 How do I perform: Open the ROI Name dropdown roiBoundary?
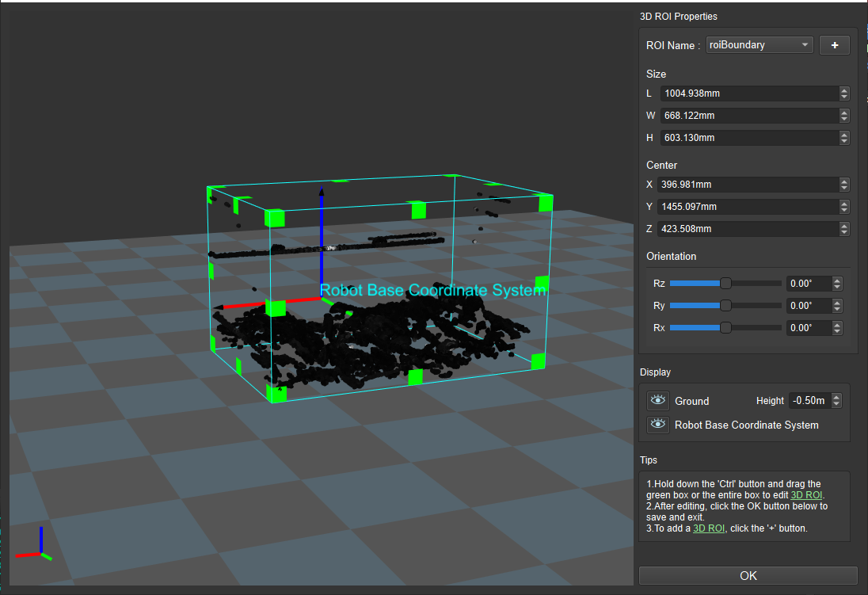tap(759, 45)
